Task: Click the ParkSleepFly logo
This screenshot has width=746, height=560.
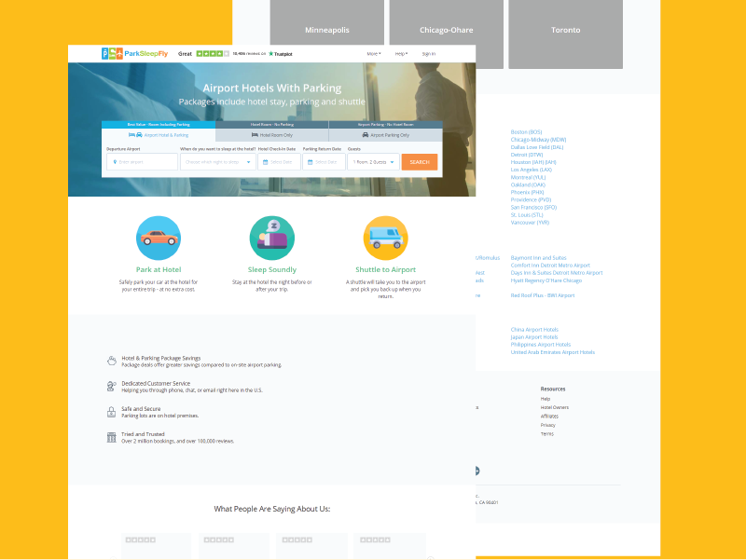Action: [134, 54]
